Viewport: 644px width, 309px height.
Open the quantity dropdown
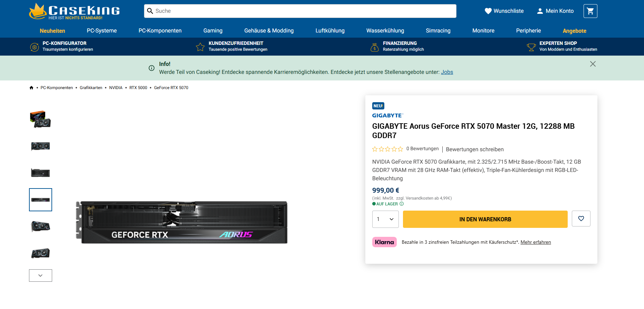point(385,219)
